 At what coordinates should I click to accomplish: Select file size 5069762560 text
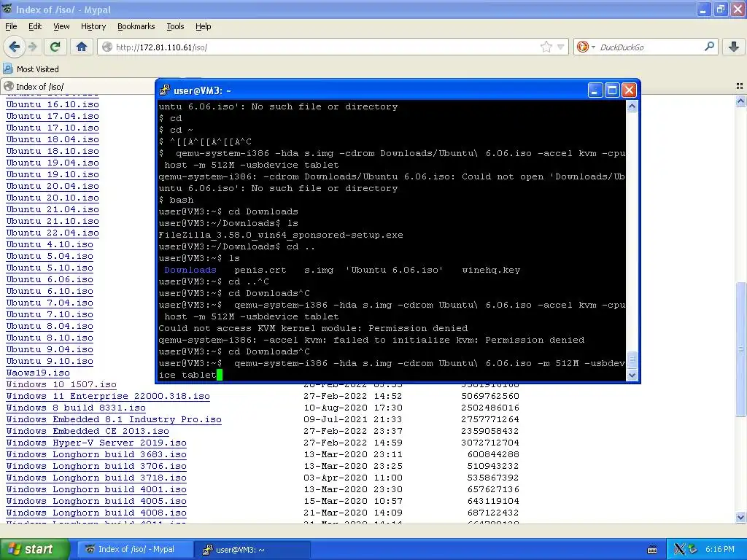pos(490,396)
